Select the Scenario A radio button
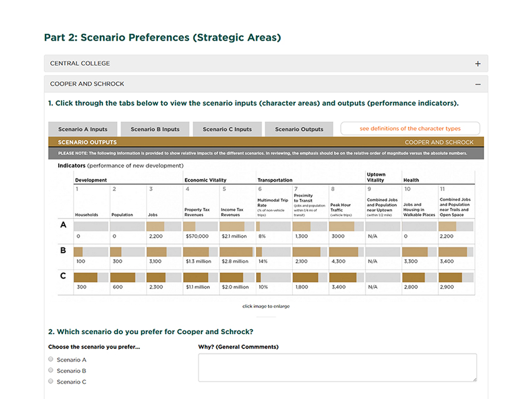This screenshot has width=532, height=399. [x=51, y=360]
